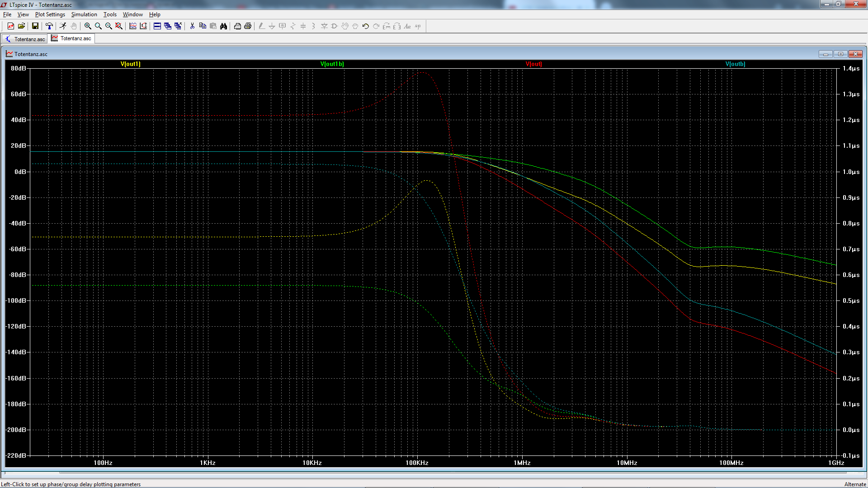Click the 100KHz frequency axis label
The image size is (868, 488).
click(417, 463)
